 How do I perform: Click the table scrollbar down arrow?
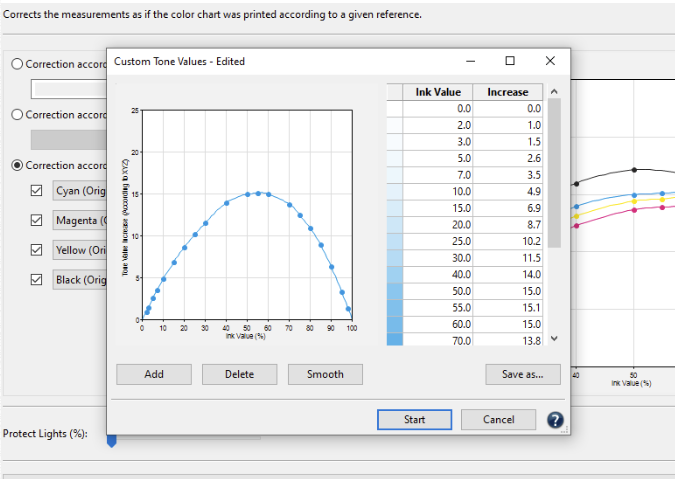pyautogui.click(x=554, y=339)
